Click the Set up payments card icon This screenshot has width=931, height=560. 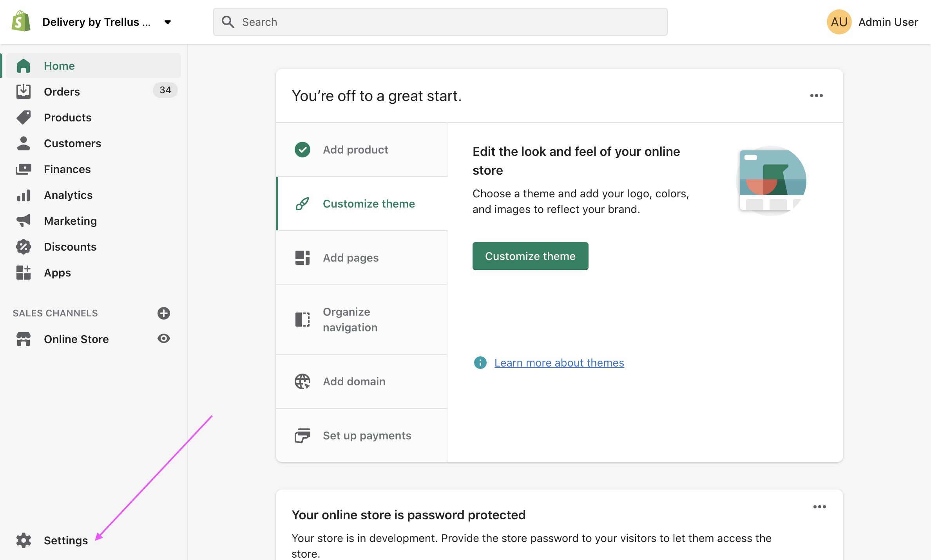(x=302, y=435)
